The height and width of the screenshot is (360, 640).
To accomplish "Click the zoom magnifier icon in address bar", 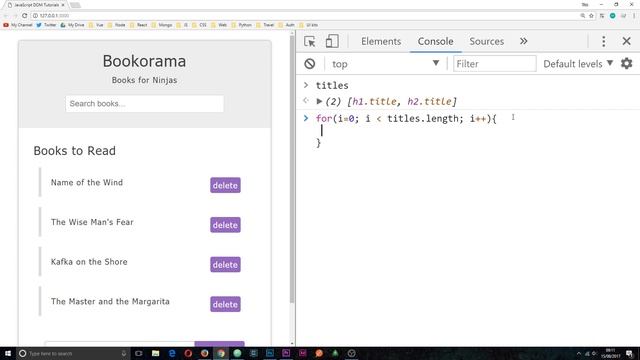I will click(x=582, y=16).
